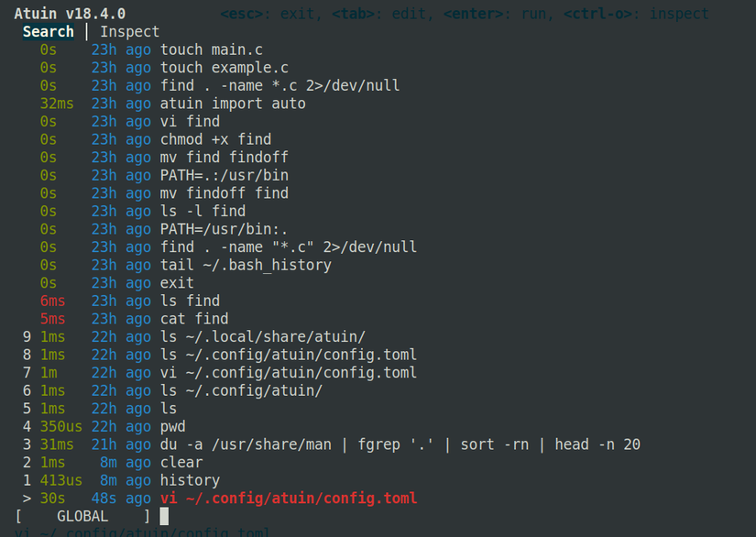This screenshot has width=756, height=537.
Task: Select the touch main.c entry
Action: [211, 49]
